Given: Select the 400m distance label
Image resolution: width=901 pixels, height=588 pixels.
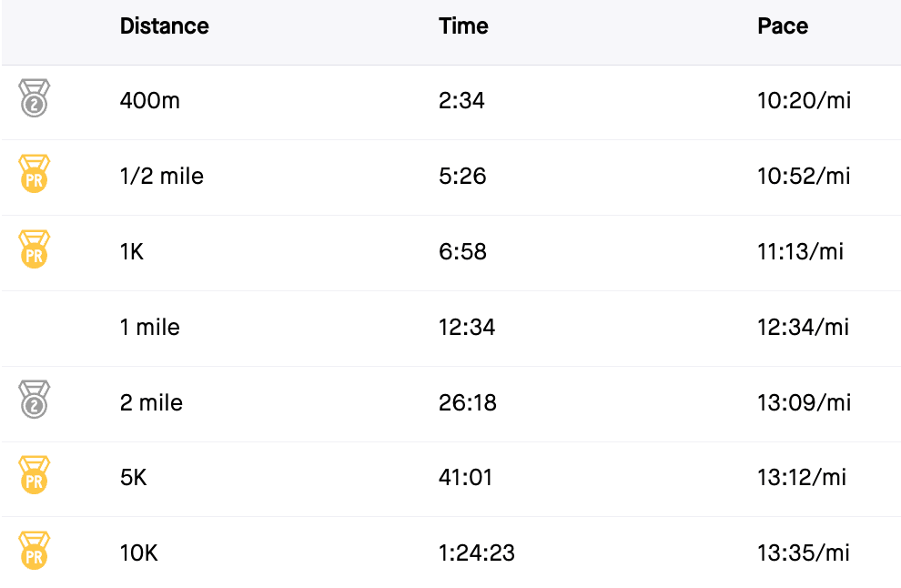Looking at the screenshot, I should 149,100.
